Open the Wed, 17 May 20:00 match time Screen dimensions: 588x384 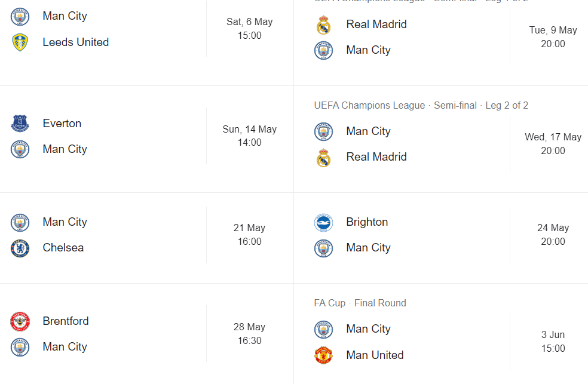(x=553, y=144)
